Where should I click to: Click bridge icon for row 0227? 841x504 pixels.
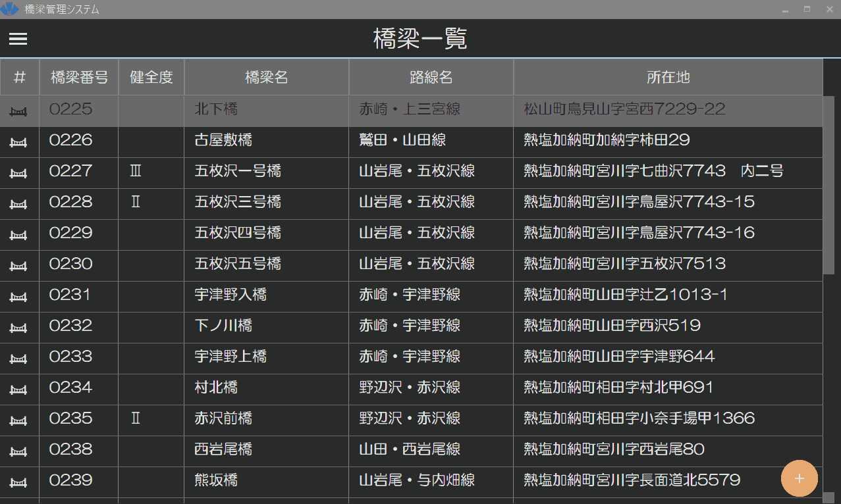(x=19, y=173)
